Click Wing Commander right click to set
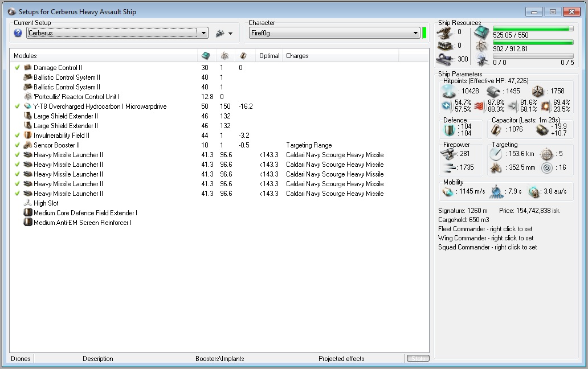 (x=485, y=238)
